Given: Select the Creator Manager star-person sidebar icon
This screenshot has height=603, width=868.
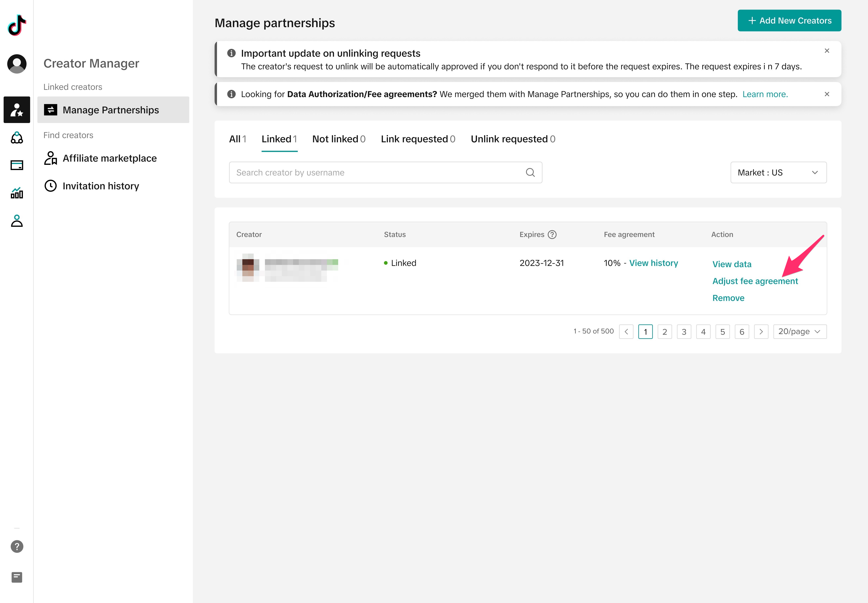Looking at the screenshot, I should (x=17, y=110).
